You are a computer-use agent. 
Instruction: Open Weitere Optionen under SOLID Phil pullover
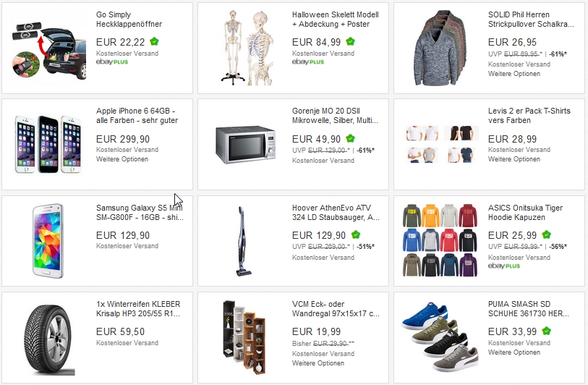[514, 74]
